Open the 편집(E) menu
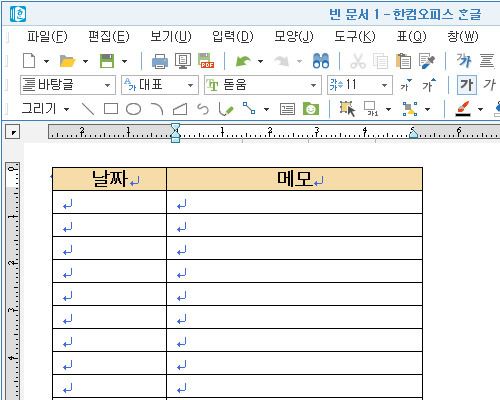Viewport: 500px width, 400px height. [x=109, y=36]
